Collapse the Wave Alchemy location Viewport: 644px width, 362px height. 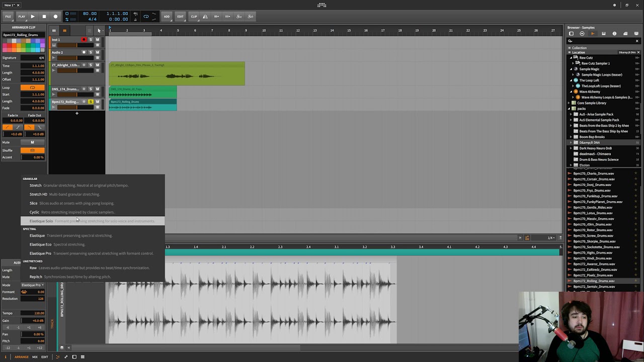coord(571,92)
